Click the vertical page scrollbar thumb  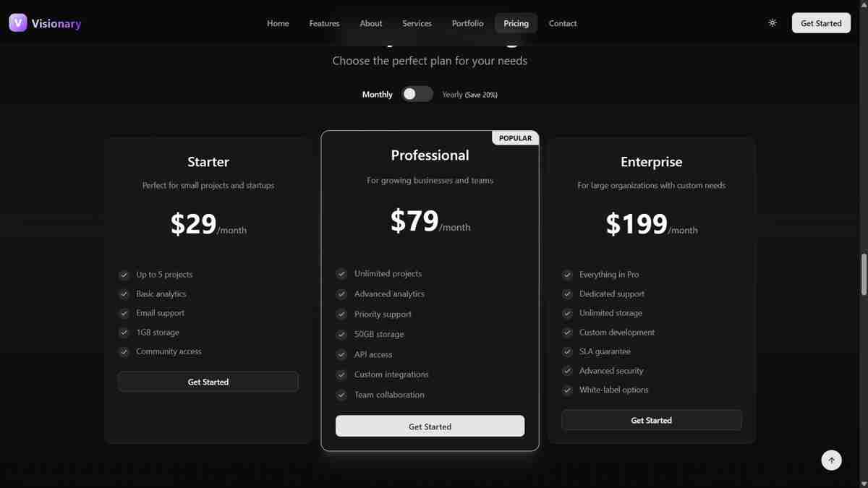[x=864, y=275]
